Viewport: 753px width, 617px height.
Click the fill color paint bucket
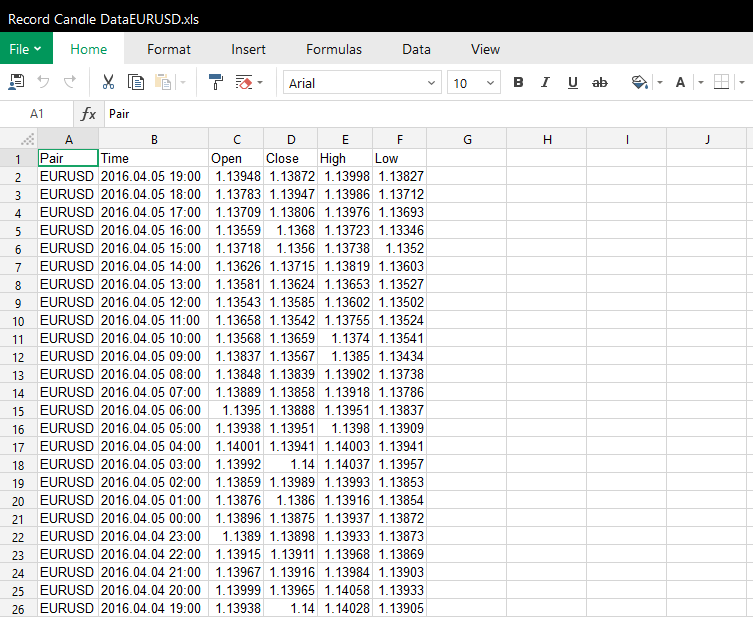coord(640,83)
